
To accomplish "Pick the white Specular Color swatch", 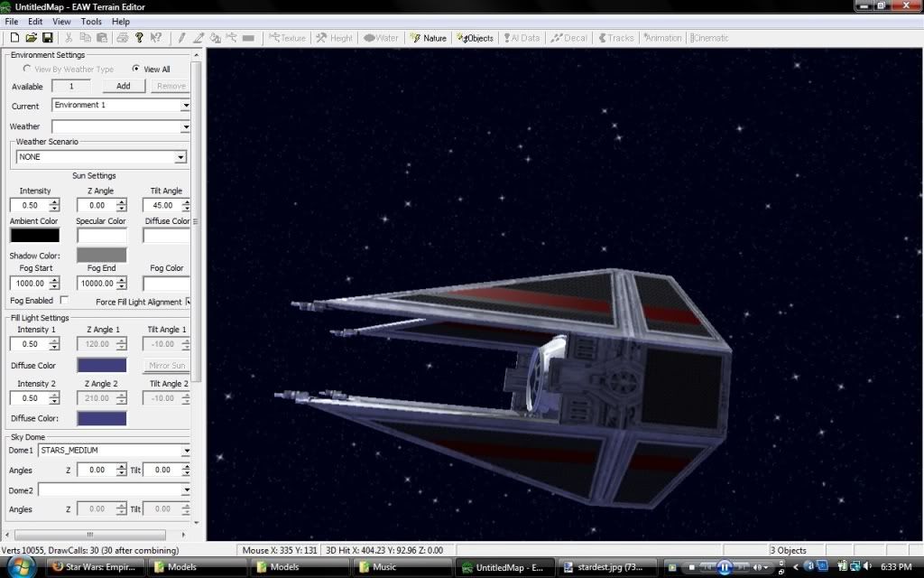I will [x=101, y=236].
